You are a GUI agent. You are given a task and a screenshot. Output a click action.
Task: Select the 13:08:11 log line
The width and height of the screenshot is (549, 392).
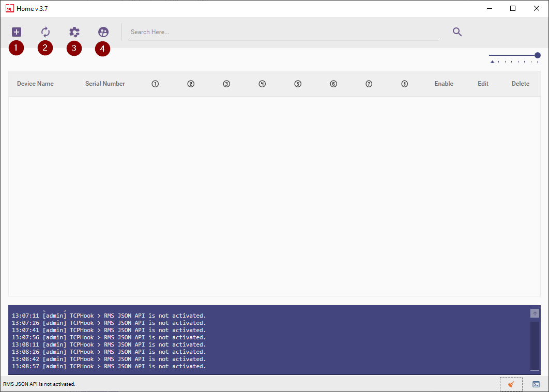[x=109, y=345]
